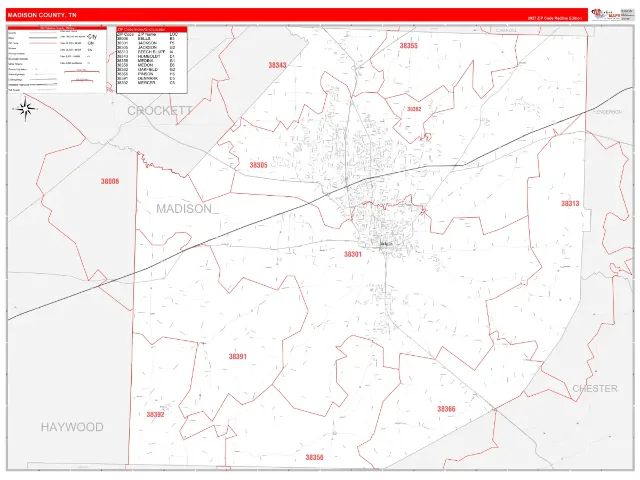
Task: Select the 38391 ZIP label on map
Action: click(238, 357)
